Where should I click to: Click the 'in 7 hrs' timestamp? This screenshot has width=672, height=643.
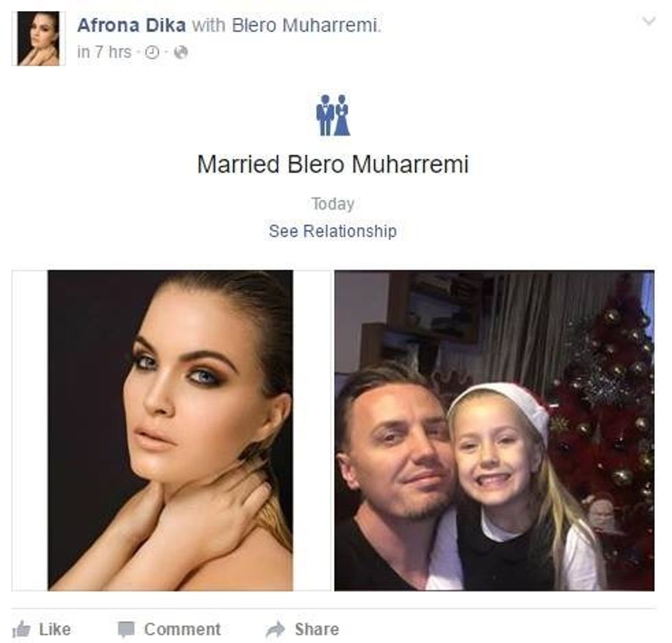pyautogui.click(x=104, y=52)
